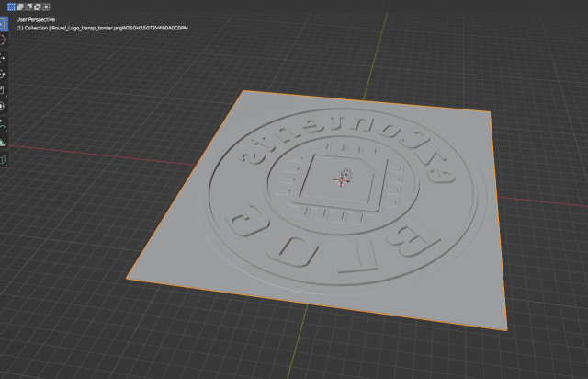Viewport: 588px width, 379px height.
Task: Switch to Intersect selection mode
Action: (46, 6)
